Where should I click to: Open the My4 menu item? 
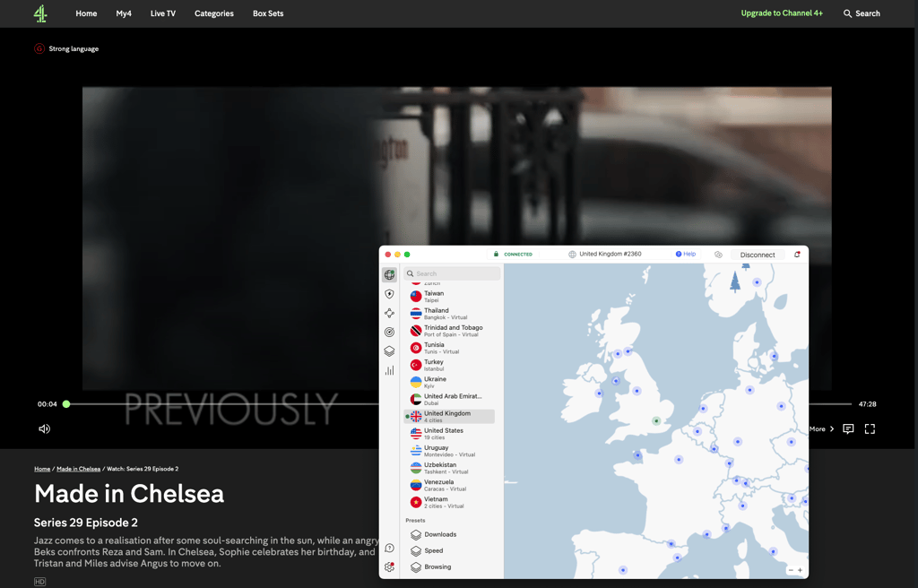click(x=124, y=13)
